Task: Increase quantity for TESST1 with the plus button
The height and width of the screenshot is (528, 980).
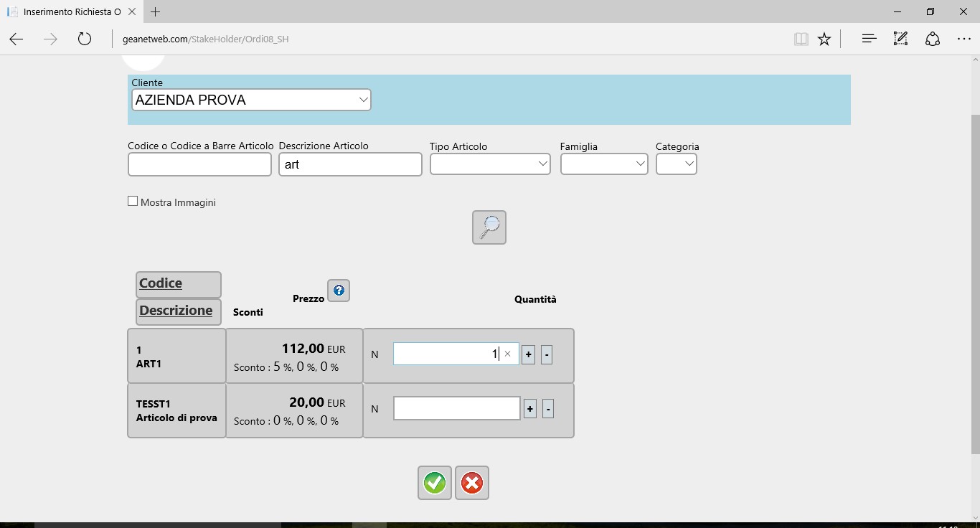Action: (x=530, y=409)
